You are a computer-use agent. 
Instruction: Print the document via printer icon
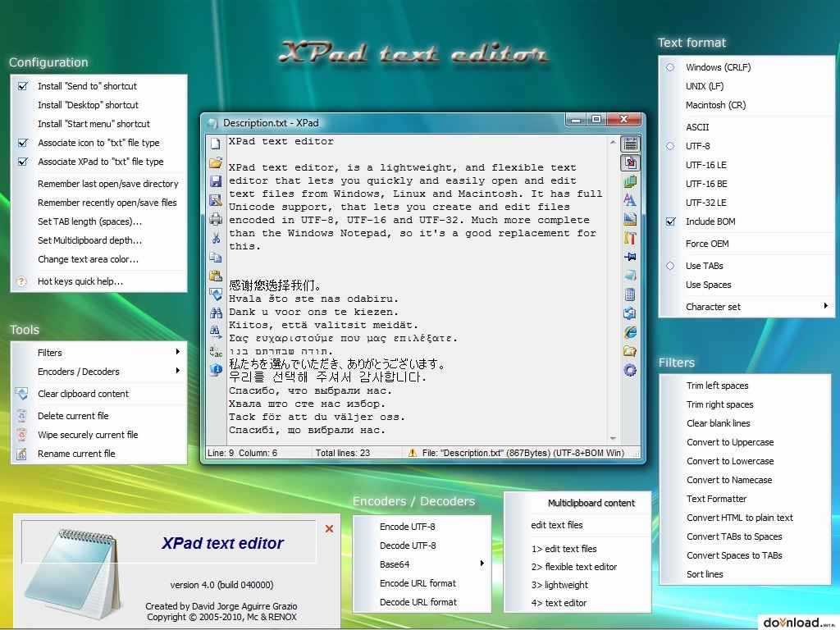[x=216, y=219]
